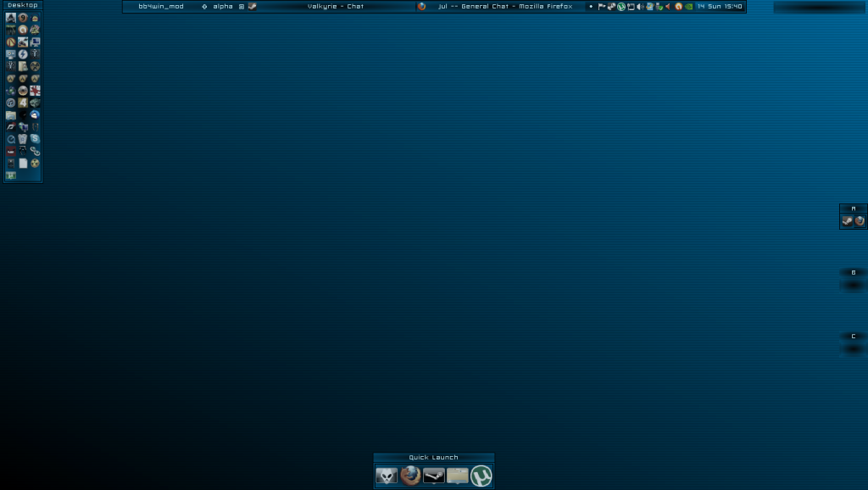
Task: Click the bb4win_mod toolbar label
Action: [x=160, y=7]
